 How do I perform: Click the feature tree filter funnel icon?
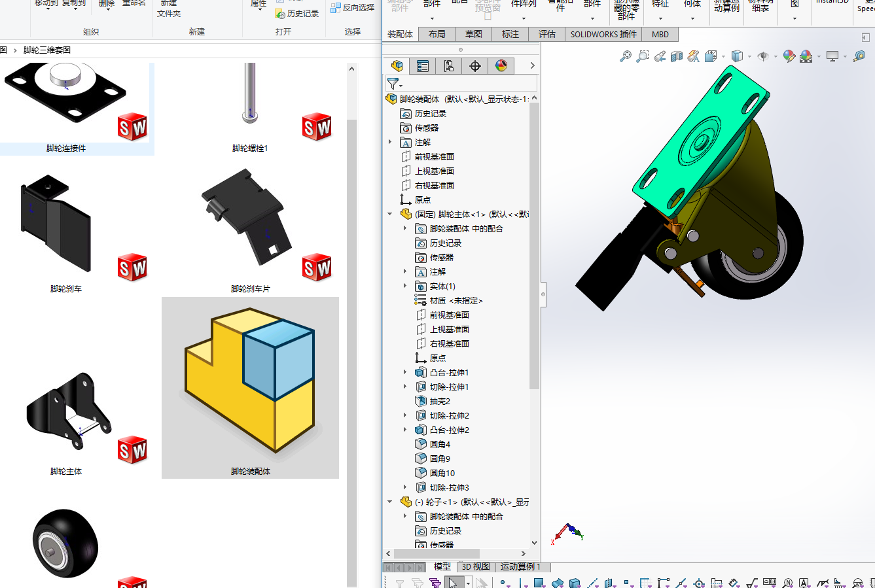click(x=393, y=83)
